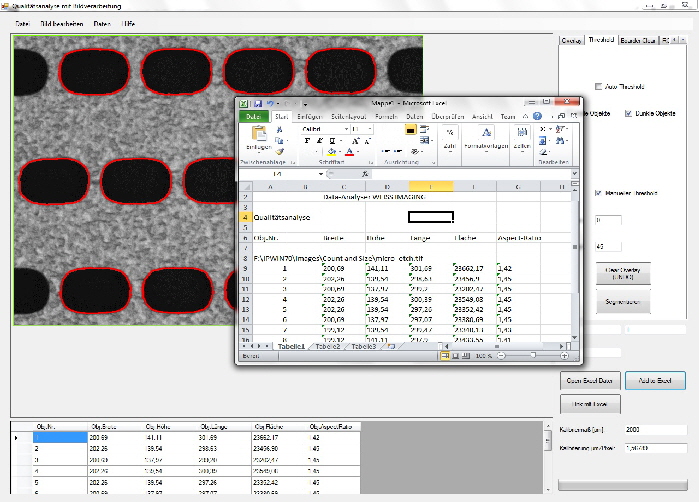Image resolution: width=700 pixels, height=502 pixels.
Task: Toggle italic K formatting in Excel
Action: click(x=320, y=141)
